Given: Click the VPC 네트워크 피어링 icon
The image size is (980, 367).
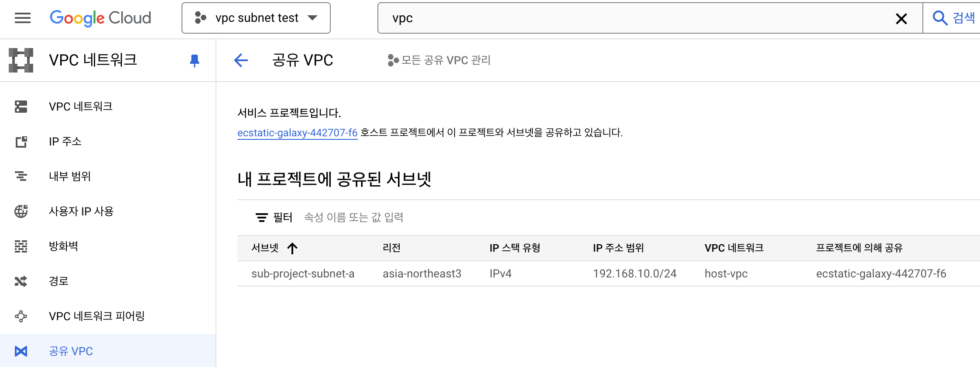Looking at the screenshot, I should point(21,316).
